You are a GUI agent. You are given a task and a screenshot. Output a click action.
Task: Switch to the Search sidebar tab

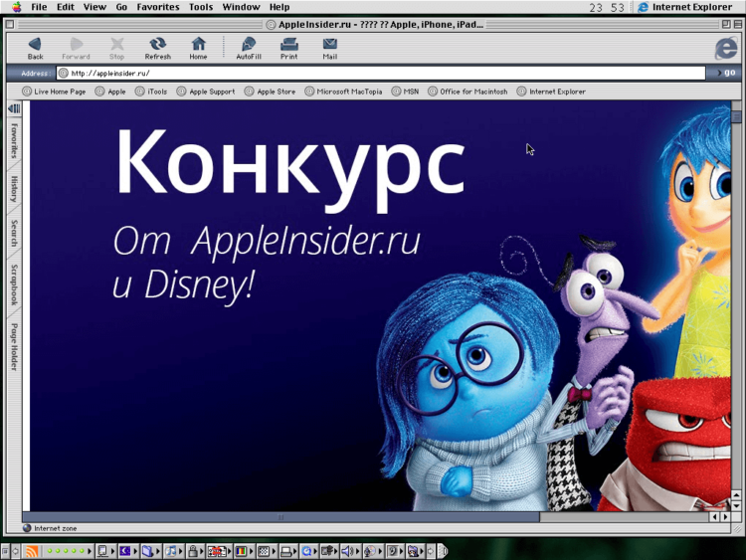coord(14,233)
